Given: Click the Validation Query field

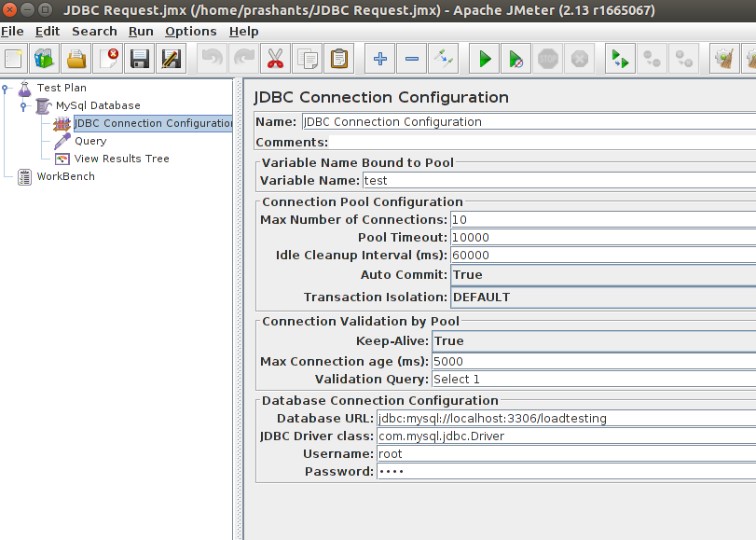Looking at the screenshot, I should click(x=593, y=380).
